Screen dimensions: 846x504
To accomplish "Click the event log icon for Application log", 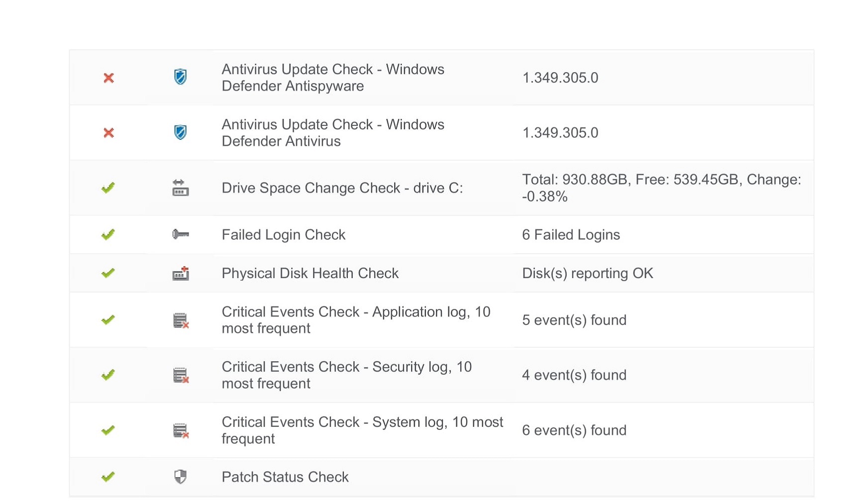I will pos(181,320).
